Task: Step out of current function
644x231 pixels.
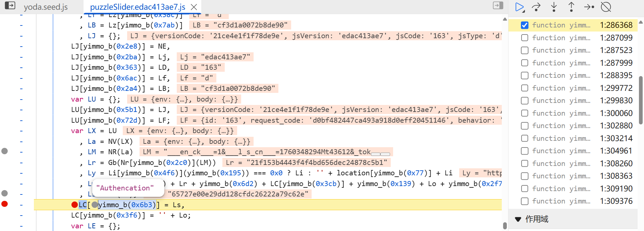Action: tap(571, 7)
